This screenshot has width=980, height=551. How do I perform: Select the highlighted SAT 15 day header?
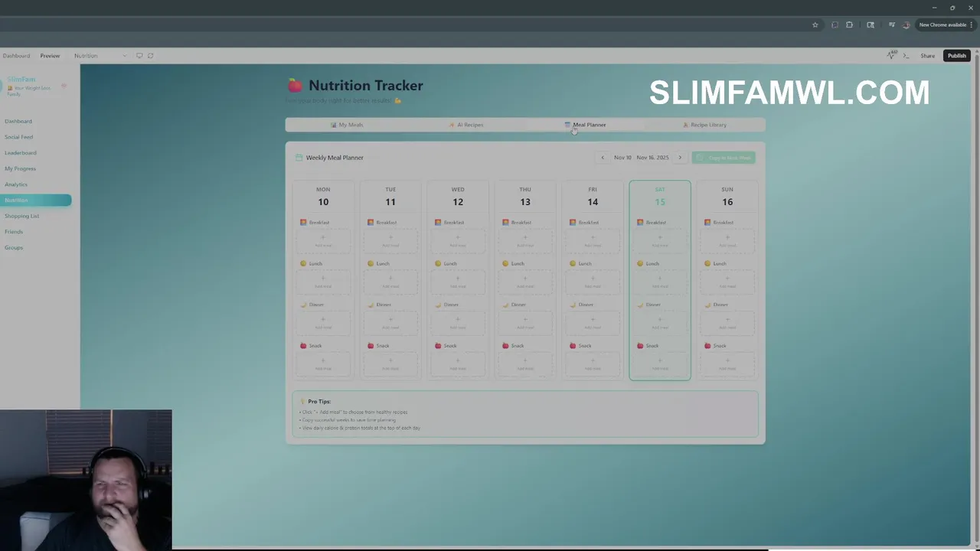[x=660, y=197]
